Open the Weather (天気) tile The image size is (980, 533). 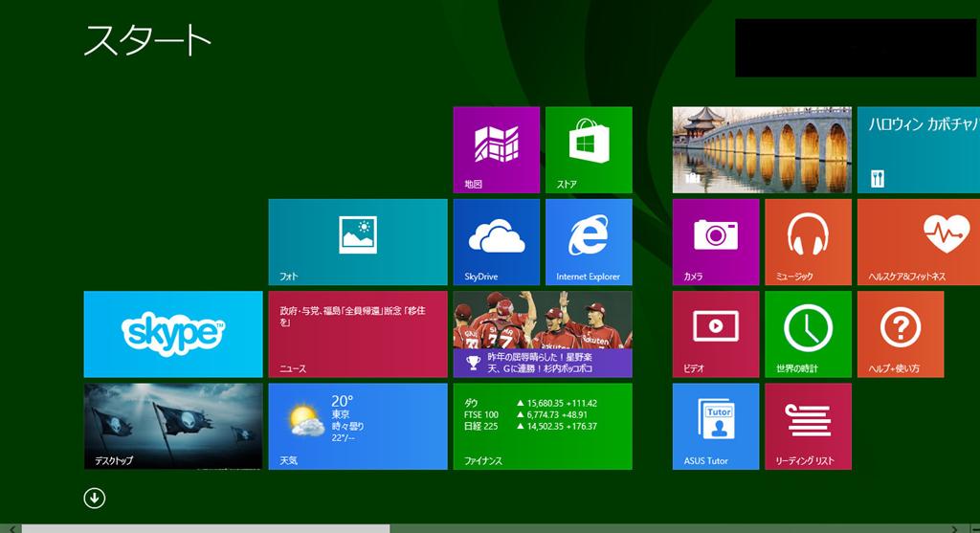[358, 426]
